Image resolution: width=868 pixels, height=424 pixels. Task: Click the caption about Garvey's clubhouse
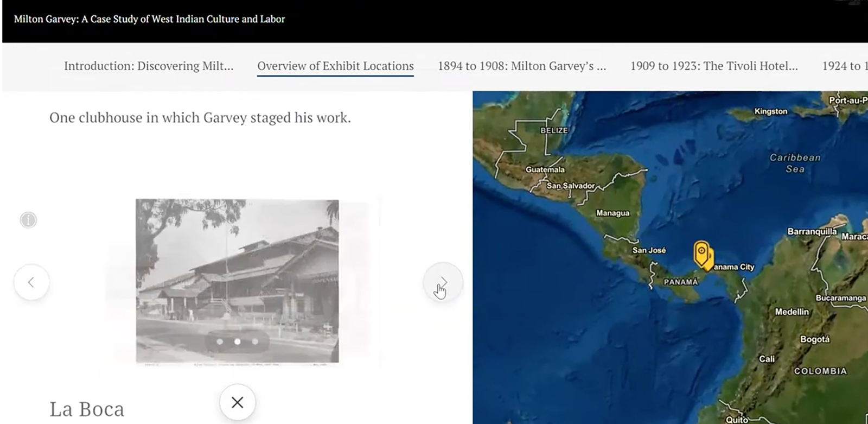coord(200,118)
